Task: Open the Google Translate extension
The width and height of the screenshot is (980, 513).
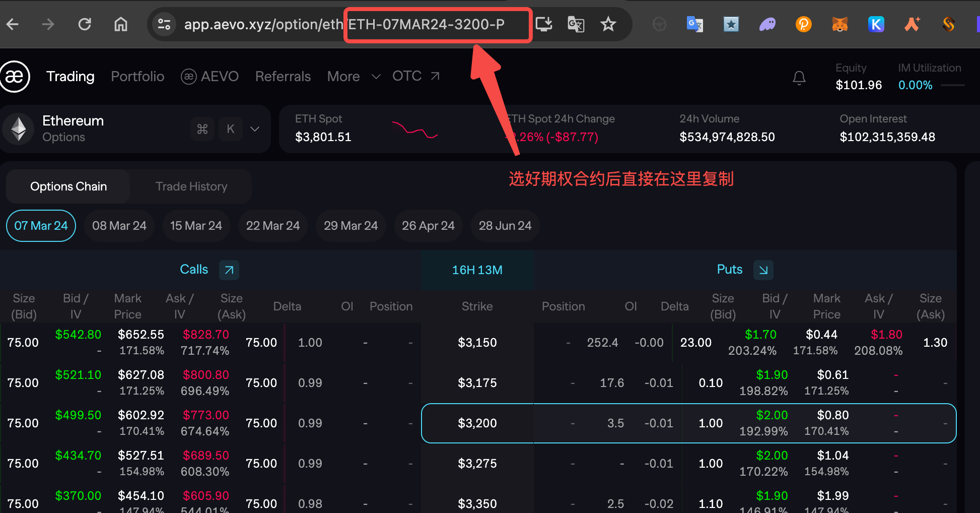Action: (695, 24)
